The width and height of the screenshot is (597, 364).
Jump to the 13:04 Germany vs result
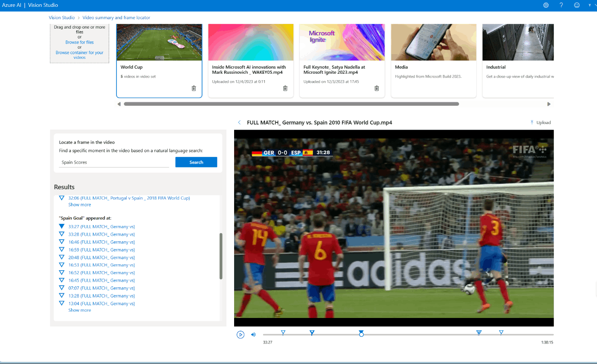pyautogui.click(x=101, y=303)
